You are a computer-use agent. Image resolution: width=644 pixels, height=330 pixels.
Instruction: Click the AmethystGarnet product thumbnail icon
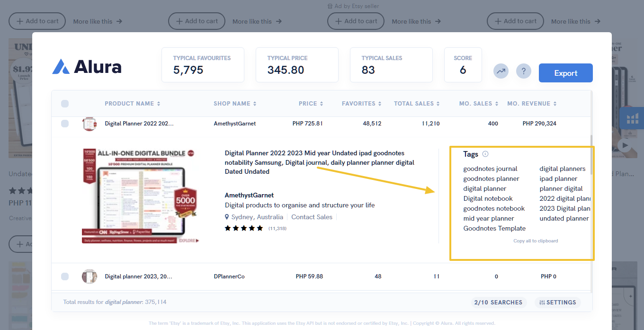click(x=89, y=124)
